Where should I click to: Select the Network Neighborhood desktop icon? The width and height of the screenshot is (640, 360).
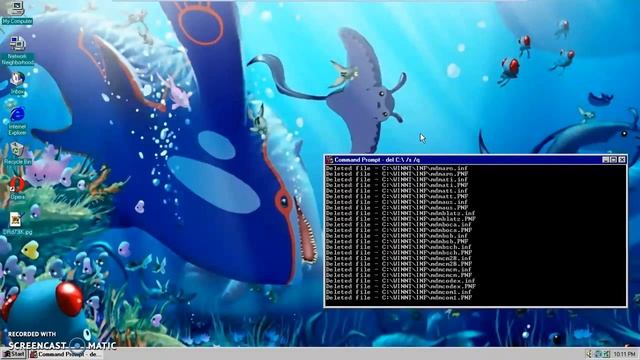click(x=18, y=51)
